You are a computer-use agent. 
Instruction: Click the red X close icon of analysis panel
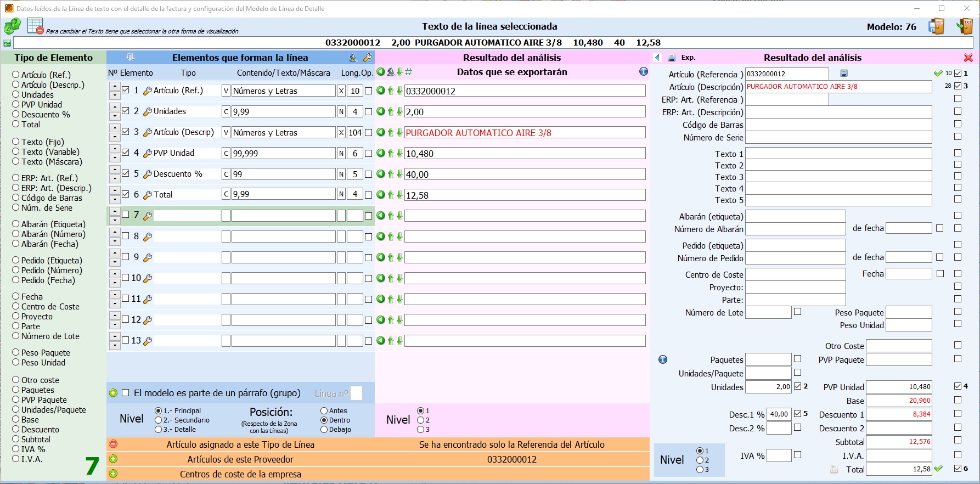point(968,58)
